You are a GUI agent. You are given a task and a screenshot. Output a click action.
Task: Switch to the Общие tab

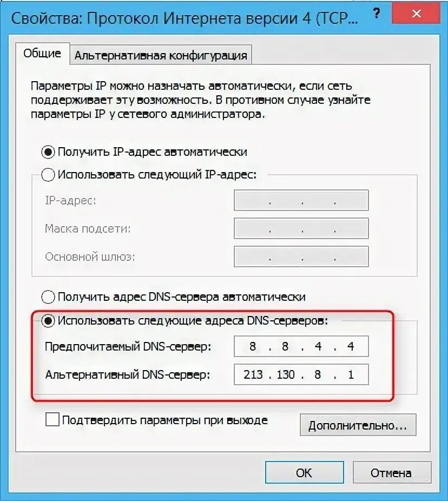click(x=42, y=54)
